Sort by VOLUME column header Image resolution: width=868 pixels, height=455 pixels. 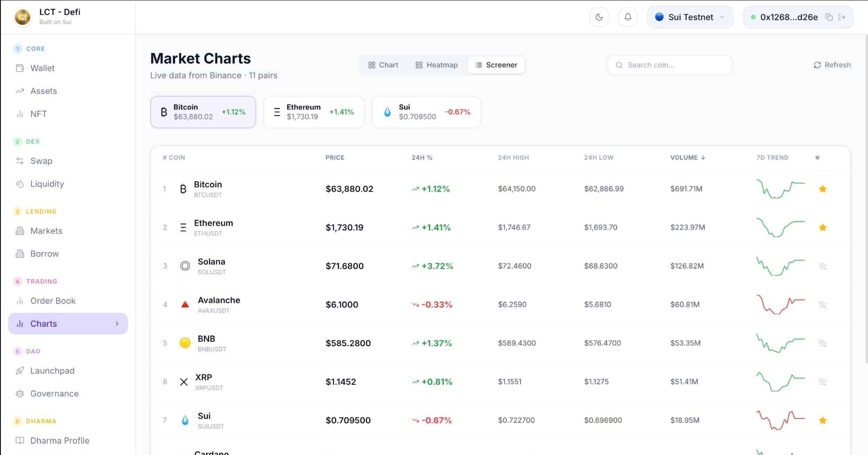[687, 157]
